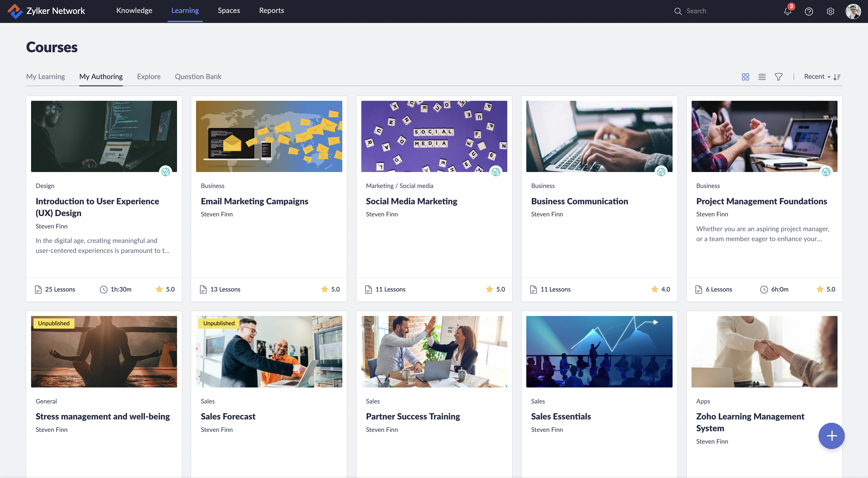Expand the Recent sort dropdown
The height and width of the screenshot is (478, 868).
817,77
